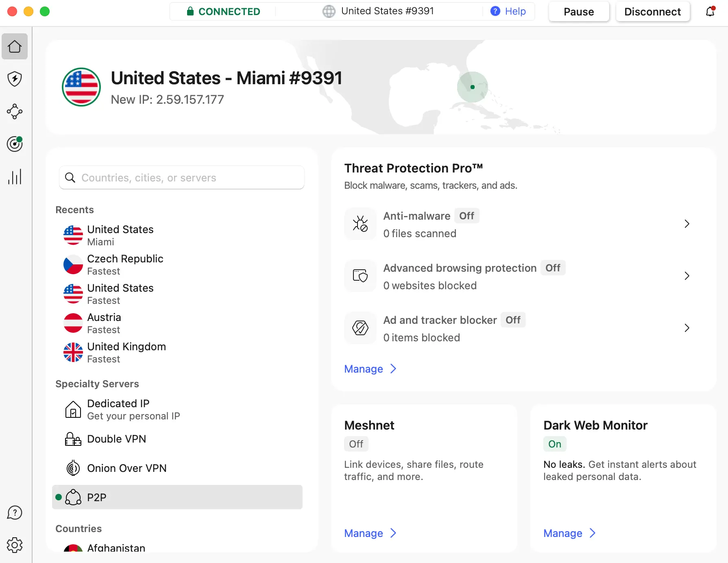This screenshot has width=728, height=563.
Task: Click '0 files scanned' text
Action: pyautogui.click(x=420, y=233)
